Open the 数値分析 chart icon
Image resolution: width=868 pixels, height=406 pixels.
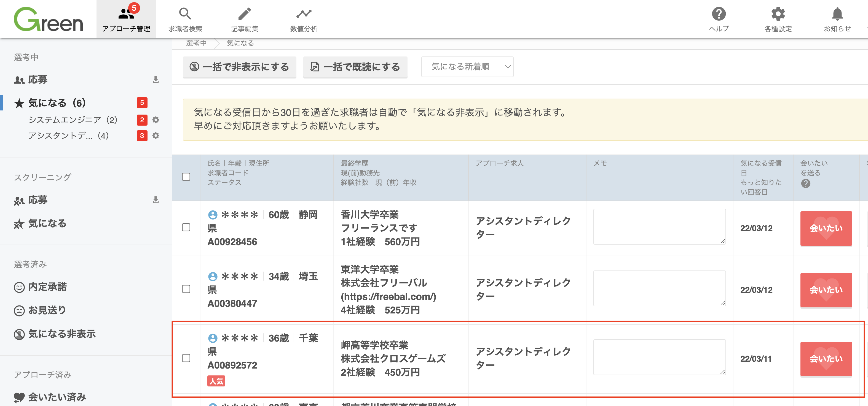point(304,14)
